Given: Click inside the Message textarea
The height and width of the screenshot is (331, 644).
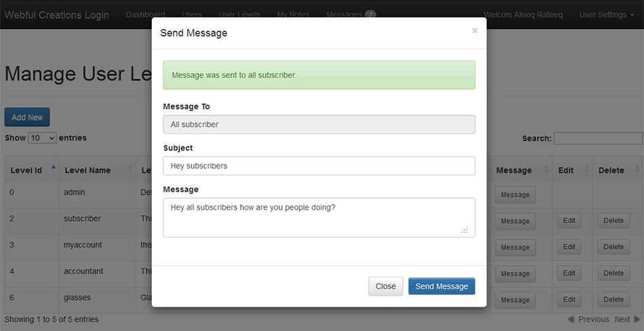Looking at the screenshot, I should click(x=319, y=217).
